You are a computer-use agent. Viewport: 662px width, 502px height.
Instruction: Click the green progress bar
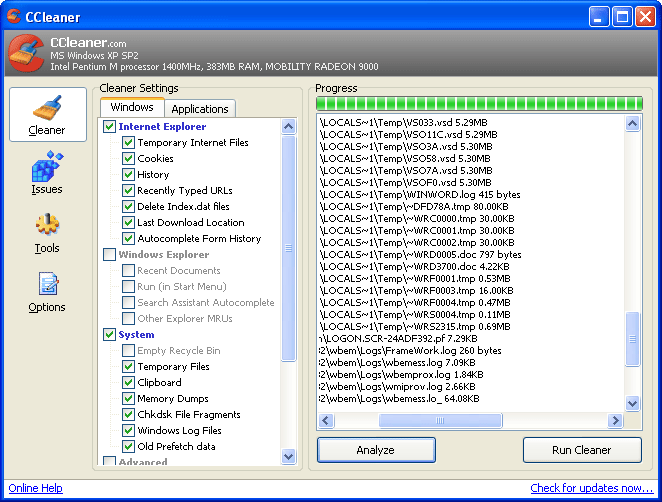pyautogui.click(x=478, y=103)
